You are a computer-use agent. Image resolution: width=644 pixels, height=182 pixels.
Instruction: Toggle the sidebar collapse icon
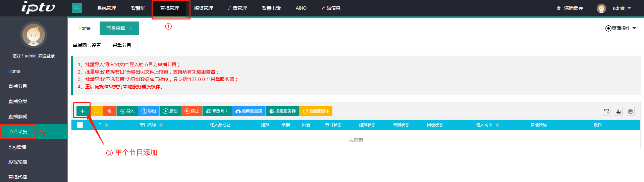tap(77, 8)
